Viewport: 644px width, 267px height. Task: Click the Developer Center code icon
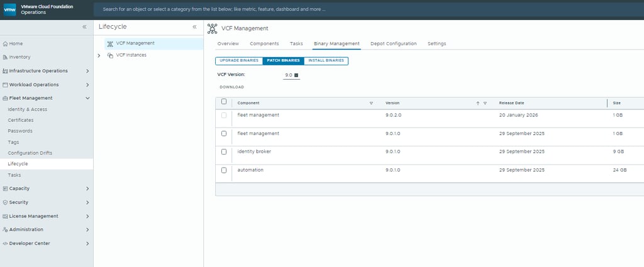5,244
